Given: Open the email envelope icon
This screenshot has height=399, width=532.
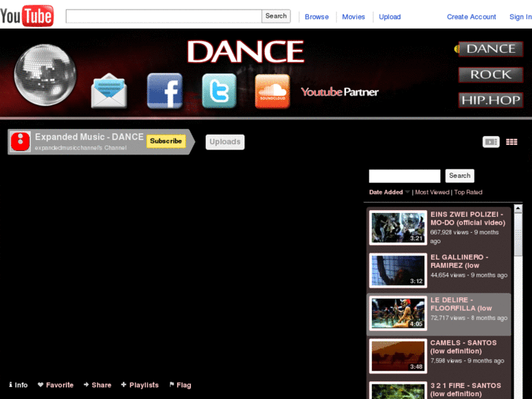Looking at the screenshot, I should pos(109,91).
